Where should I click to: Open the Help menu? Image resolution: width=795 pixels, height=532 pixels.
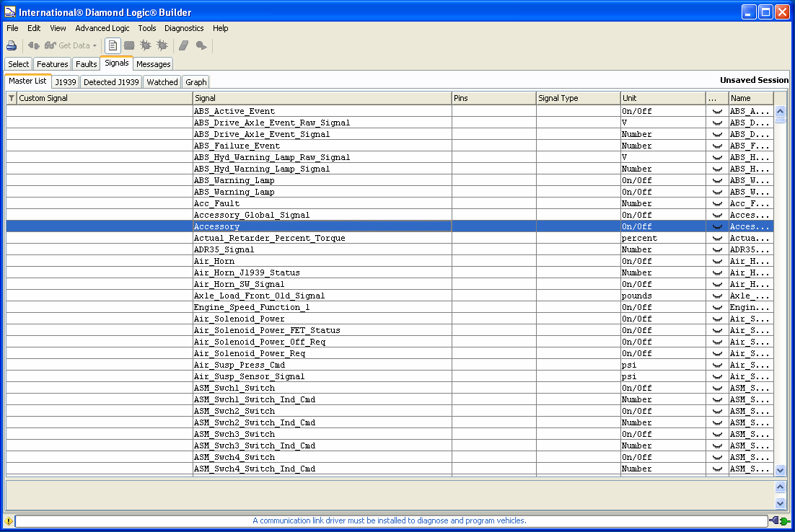point(221,28)
